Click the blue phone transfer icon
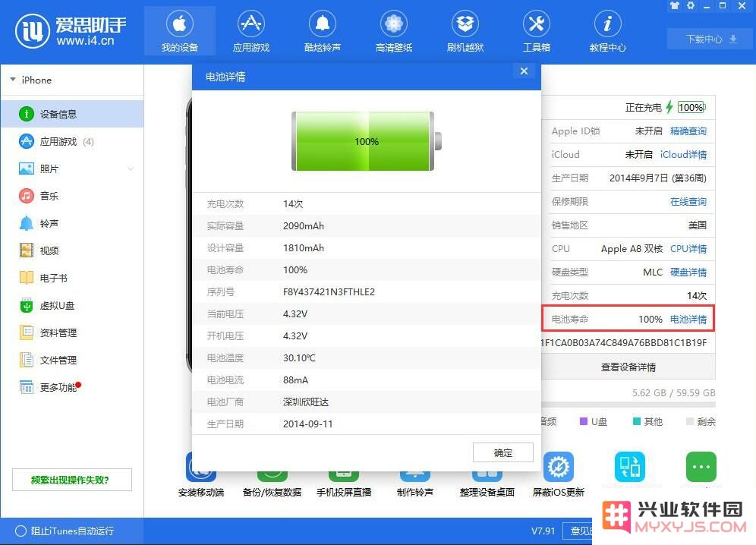The width and height of the screenshot is (756, 545). click(630, 467)
